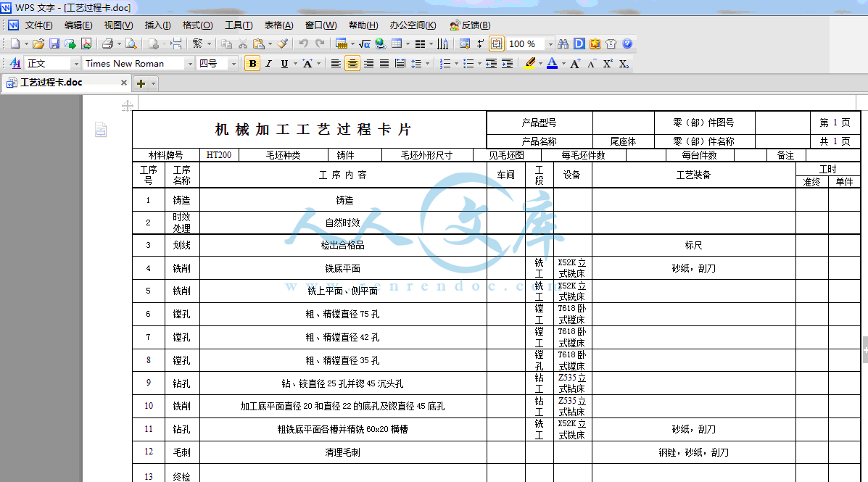Apply blue font color
Viewport: 868px width, 482px height.
(553, 64)
